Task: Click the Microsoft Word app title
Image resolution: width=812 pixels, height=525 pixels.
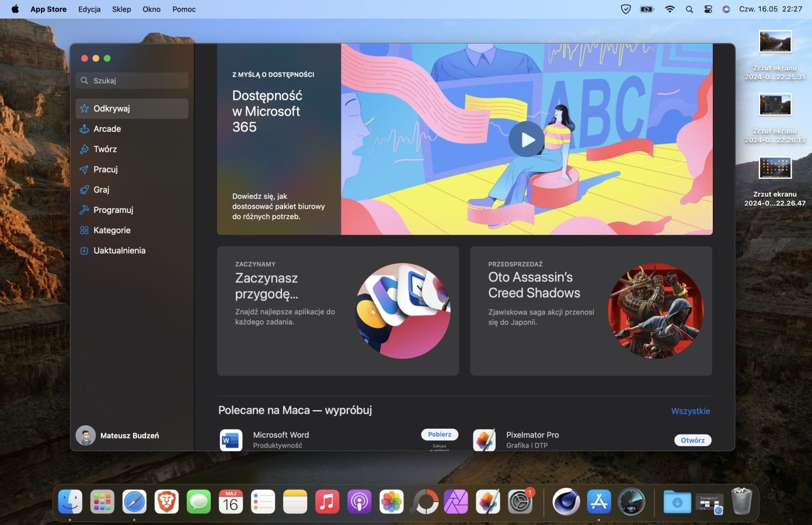Action: [x=281, y=435]
